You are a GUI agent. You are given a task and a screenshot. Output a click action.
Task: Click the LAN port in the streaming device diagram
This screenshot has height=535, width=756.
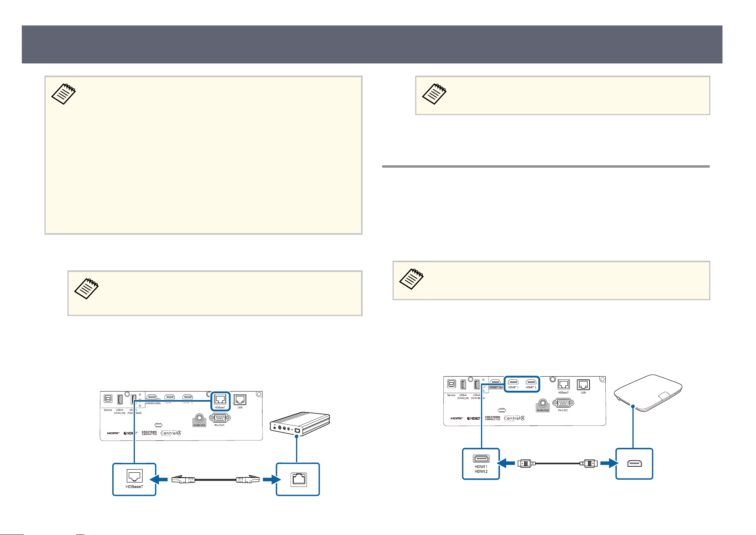tap(583, 385)
